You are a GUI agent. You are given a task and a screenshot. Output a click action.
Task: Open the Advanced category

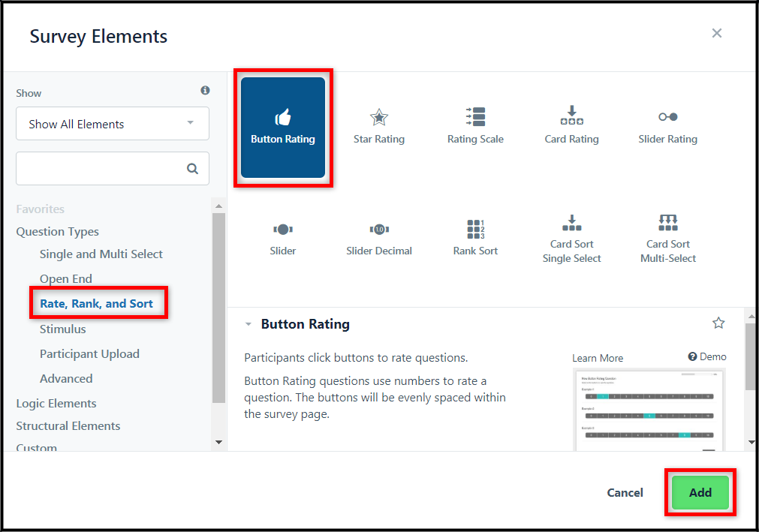point(66,378)
